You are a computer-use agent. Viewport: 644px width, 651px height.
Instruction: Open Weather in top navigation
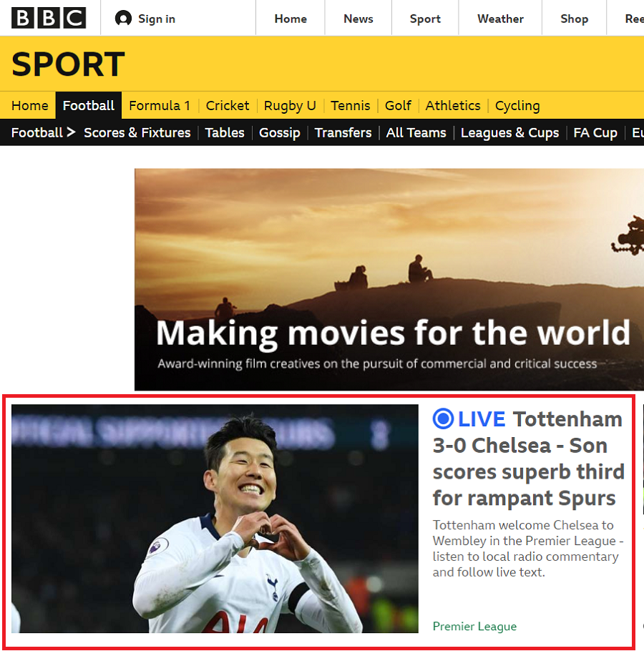tap(500, 19)
